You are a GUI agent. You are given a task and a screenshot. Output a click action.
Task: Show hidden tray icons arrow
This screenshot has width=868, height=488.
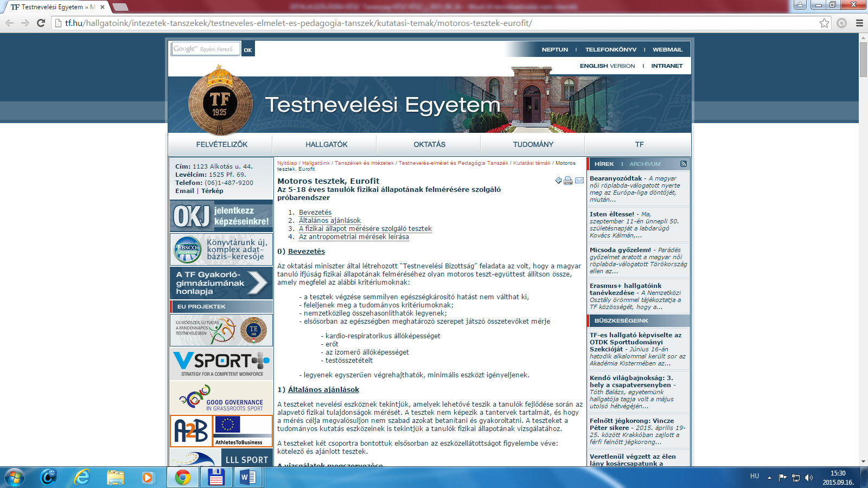click(769, 478)
